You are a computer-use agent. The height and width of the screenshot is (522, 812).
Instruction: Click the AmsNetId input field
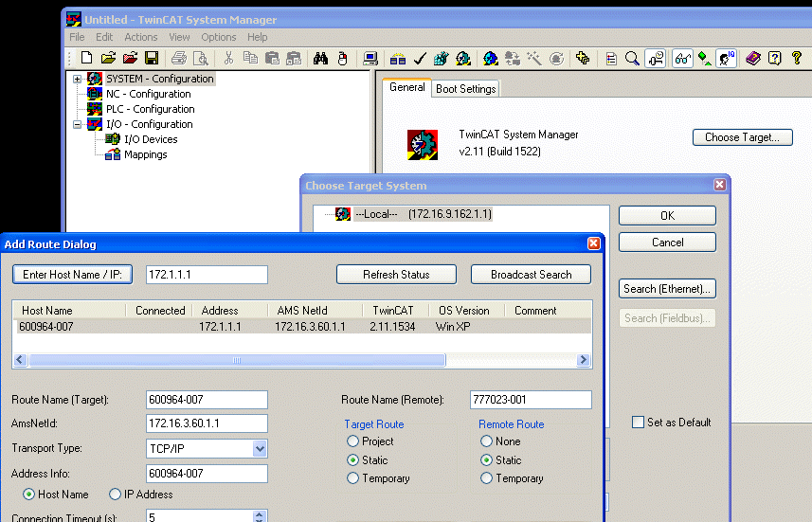point(207,423)
